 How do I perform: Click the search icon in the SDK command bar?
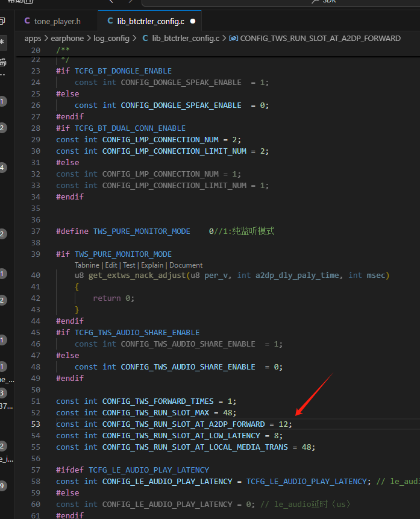(315, 2)
